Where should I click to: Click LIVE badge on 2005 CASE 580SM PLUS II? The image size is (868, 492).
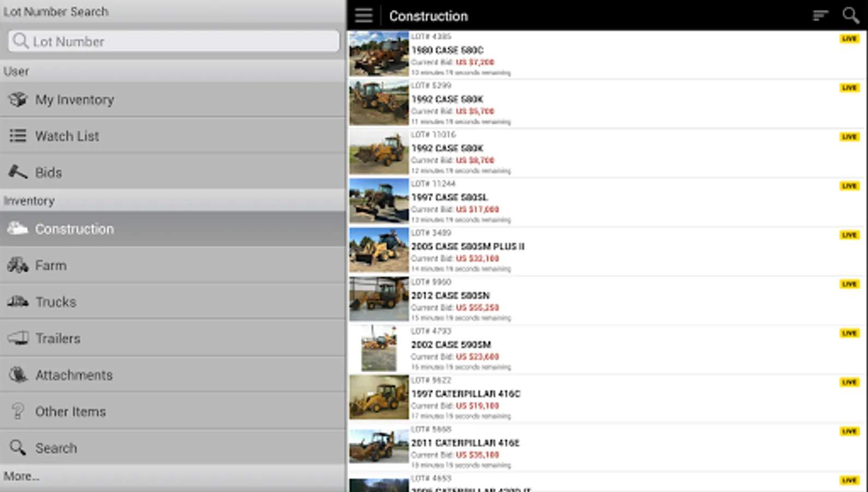click(849, 235)
